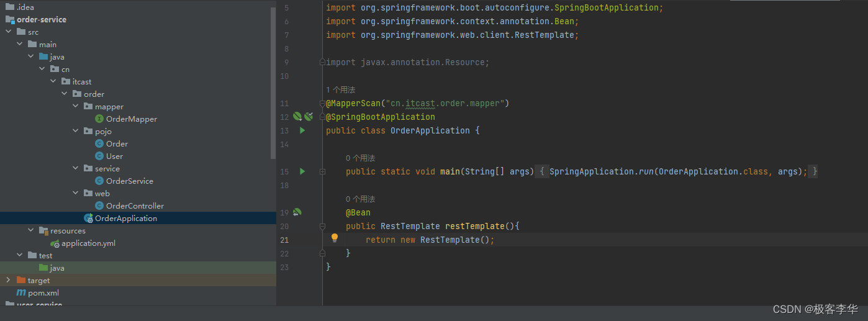Collapse the main folder chevron
The width and height of the screenshot is (868, 321).
pyautogui.click(x=20, y=44)
